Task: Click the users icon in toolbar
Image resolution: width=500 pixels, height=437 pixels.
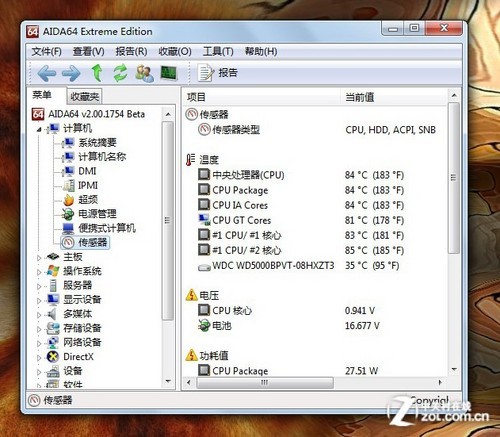Action: (144, 73)
